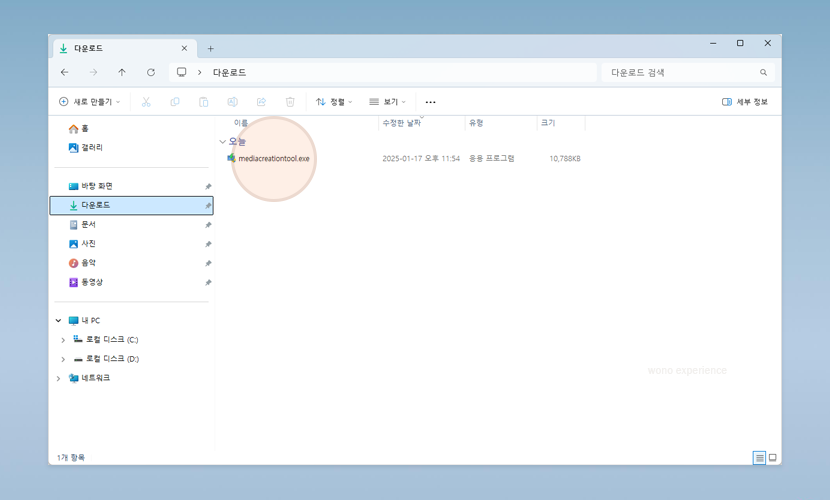Click the Paste clipboard icon

(x=203, y=102)
